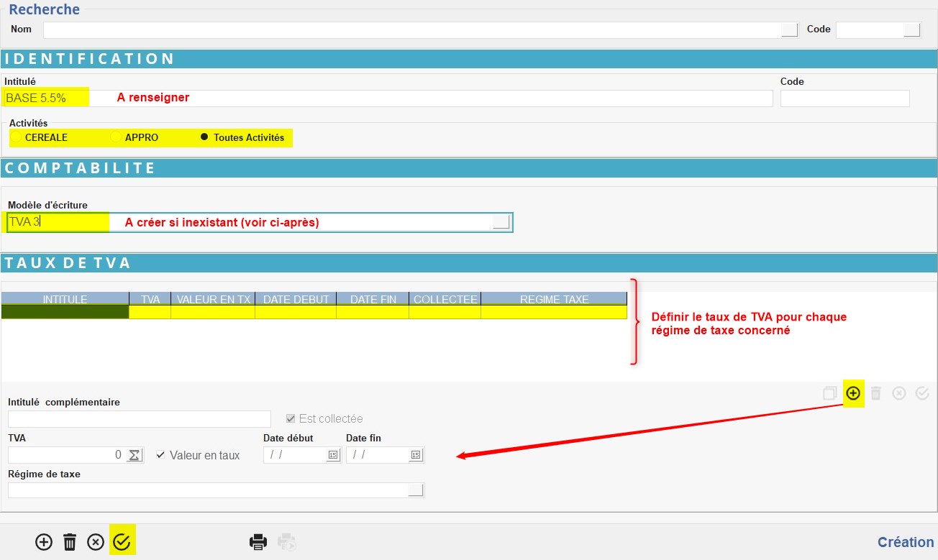Click the add TVA rate plus icon
Screen dimensions: 938x560
(853, 393)
